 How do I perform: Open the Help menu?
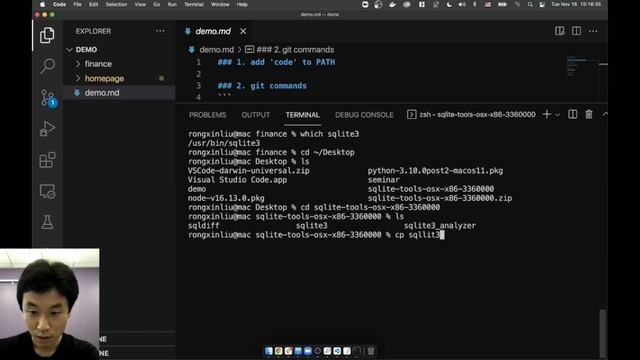click(x=242, y=4)
